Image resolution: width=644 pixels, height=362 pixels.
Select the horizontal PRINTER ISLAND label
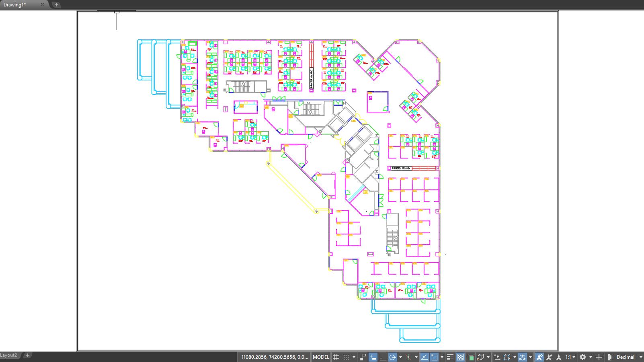tap(401, 169)
